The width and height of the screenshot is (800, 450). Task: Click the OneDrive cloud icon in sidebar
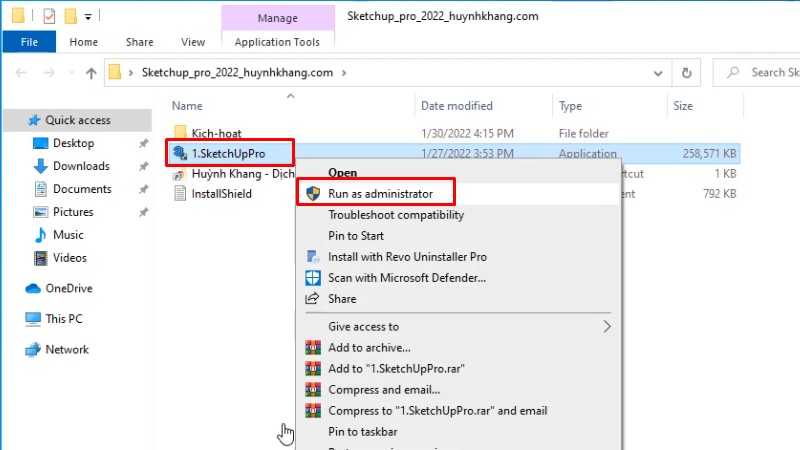click(33, 288)
